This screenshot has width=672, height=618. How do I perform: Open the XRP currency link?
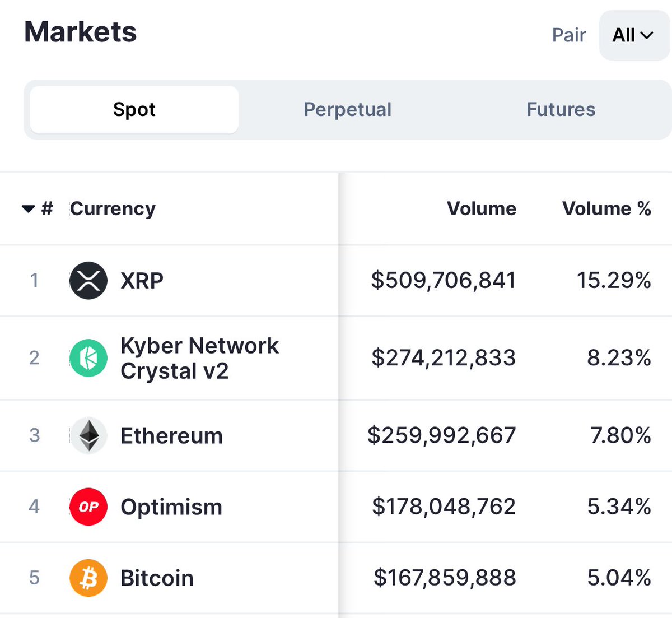142,280
